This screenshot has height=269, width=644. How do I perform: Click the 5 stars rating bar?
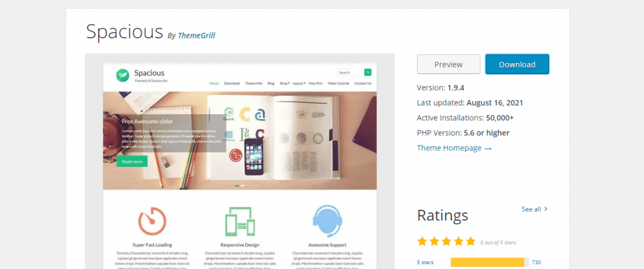coord(489,262)
